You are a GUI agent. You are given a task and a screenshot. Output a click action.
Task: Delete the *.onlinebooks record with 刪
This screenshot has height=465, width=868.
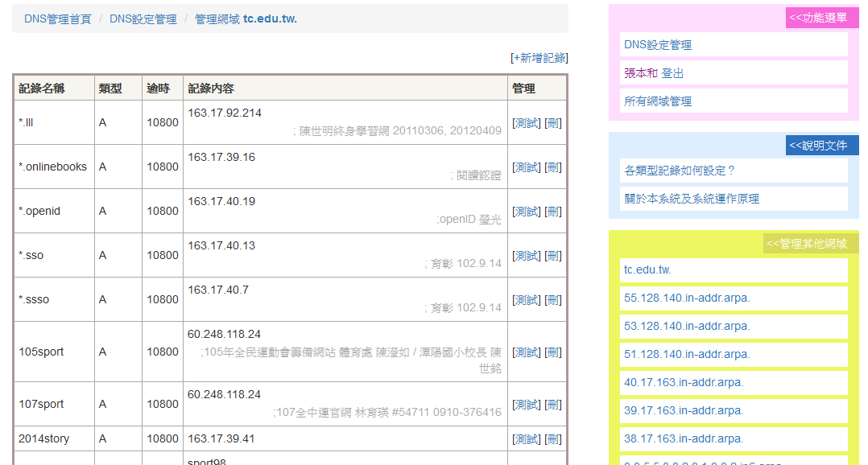point(553,167)
